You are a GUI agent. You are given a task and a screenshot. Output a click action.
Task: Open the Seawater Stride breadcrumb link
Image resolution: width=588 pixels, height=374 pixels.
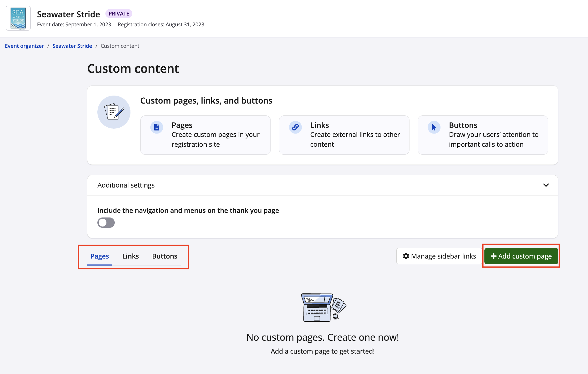click(72, 46)
